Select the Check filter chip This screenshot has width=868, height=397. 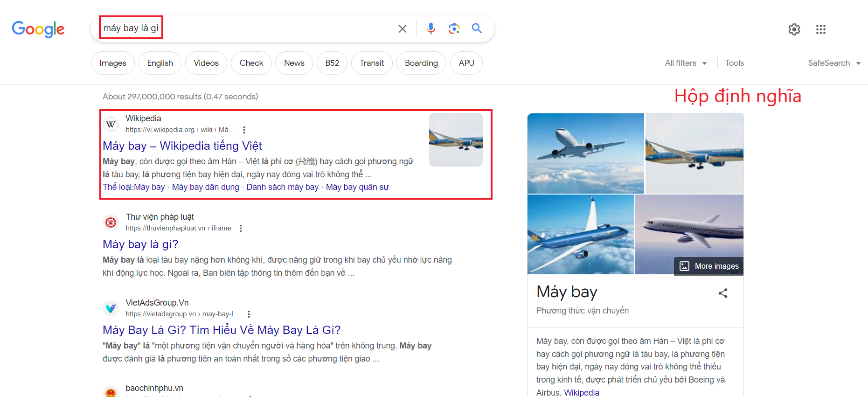(251, 63)
